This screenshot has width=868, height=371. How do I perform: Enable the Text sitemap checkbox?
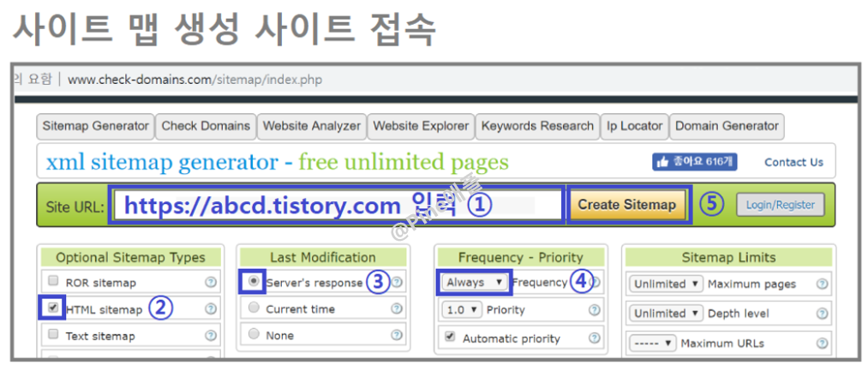[x=53, y=334]
